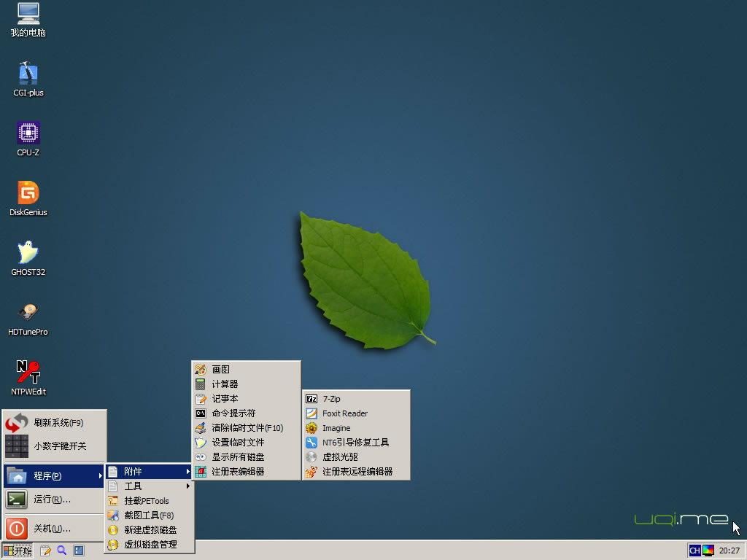The height and width of the screenshot is (560, 747).
Task: Click the 20:27 taskbar clock
Action: tap(729, 551)
